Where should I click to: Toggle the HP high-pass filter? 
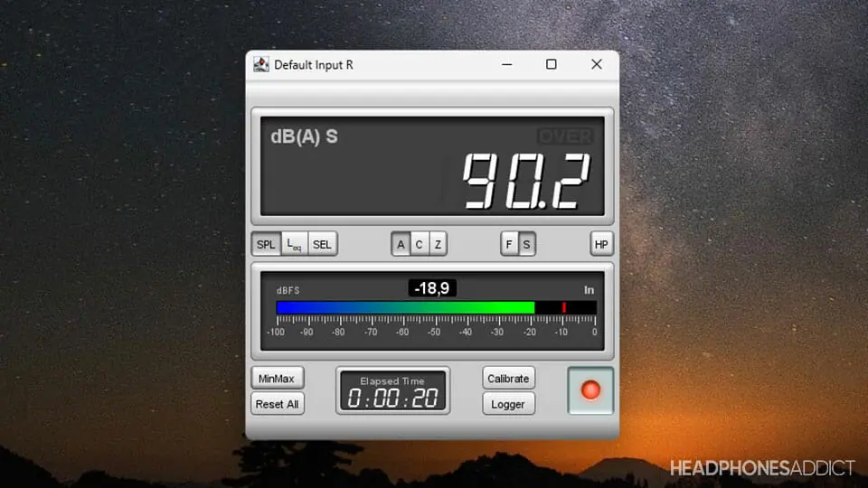click(601, 244)
